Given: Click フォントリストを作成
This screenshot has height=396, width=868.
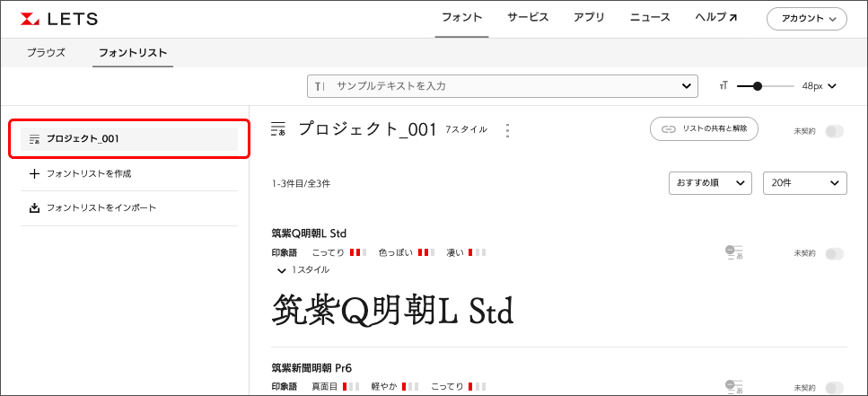Looking at the screenshot, I should click(89, 173).
